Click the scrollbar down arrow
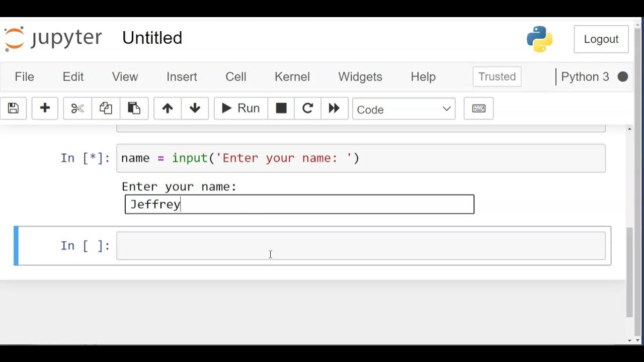The image size is (644, 362). tap(630, 341)
